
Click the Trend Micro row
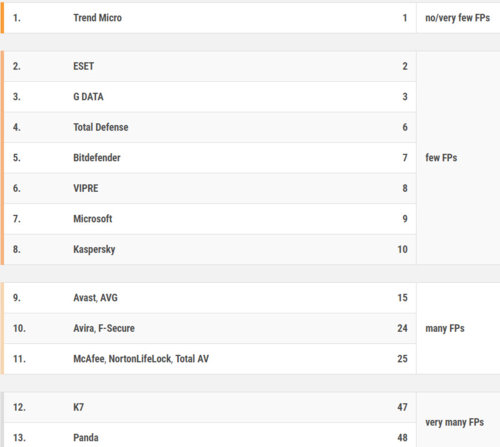pyautogui.click(x=210, y=18)
